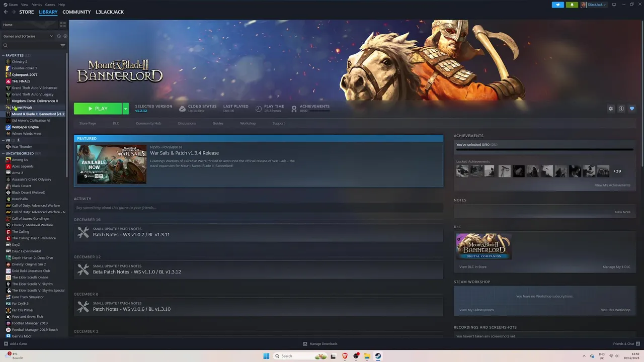The width and height of the screenshot is (644, 362).
Task: Open the Community Hub link
Action: pyautogui.click(x=148, y=123)
